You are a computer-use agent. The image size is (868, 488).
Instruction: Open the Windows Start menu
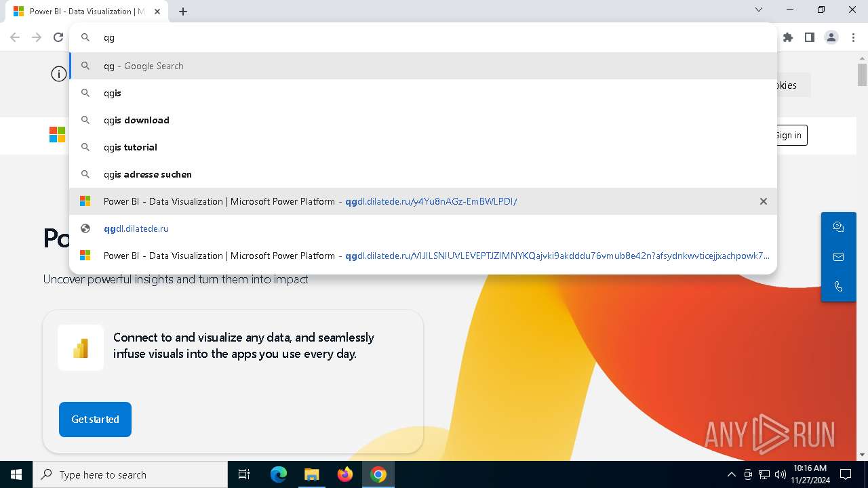(x=16, y=474)
